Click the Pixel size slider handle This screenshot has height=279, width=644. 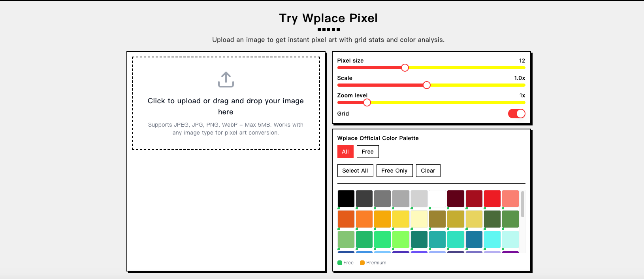[405, 68]
